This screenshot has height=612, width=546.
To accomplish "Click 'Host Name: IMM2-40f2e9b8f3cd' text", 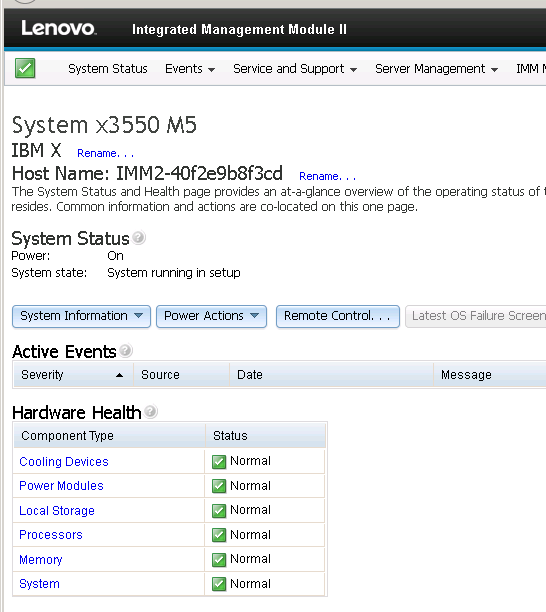I will coord(147,173).
